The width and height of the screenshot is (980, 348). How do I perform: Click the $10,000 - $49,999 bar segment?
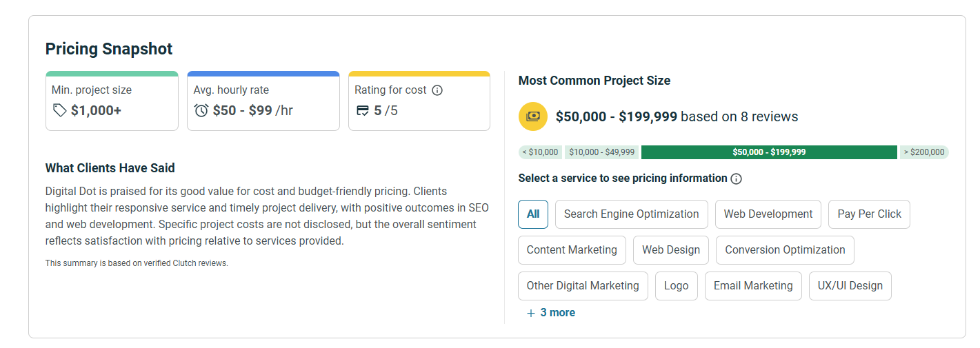click(601, 152)
